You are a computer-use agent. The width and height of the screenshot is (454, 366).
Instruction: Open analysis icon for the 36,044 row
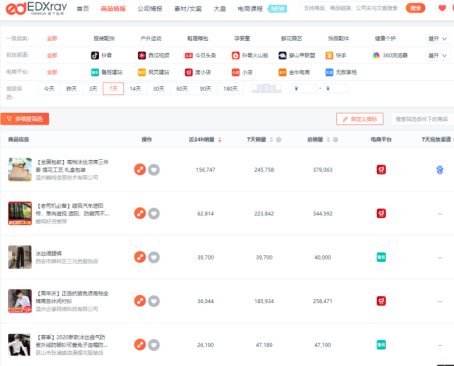140,301
